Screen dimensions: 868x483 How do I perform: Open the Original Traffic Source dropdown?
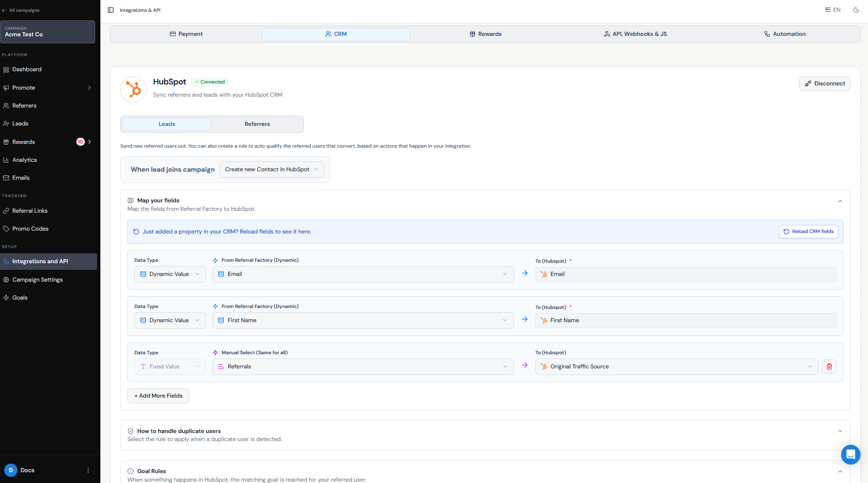pyautogui.click(x=677, y=366)
